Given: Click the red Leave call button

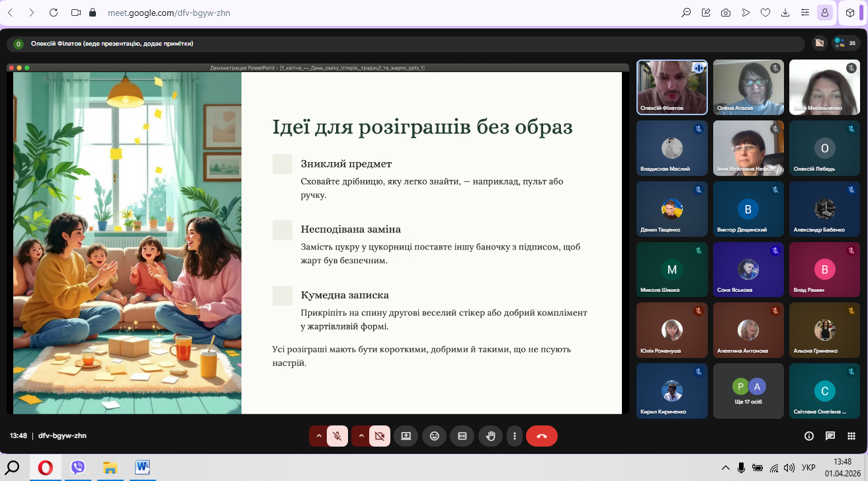Looking at the screenshot, I should pyautogui.click(x=541, y=436).
